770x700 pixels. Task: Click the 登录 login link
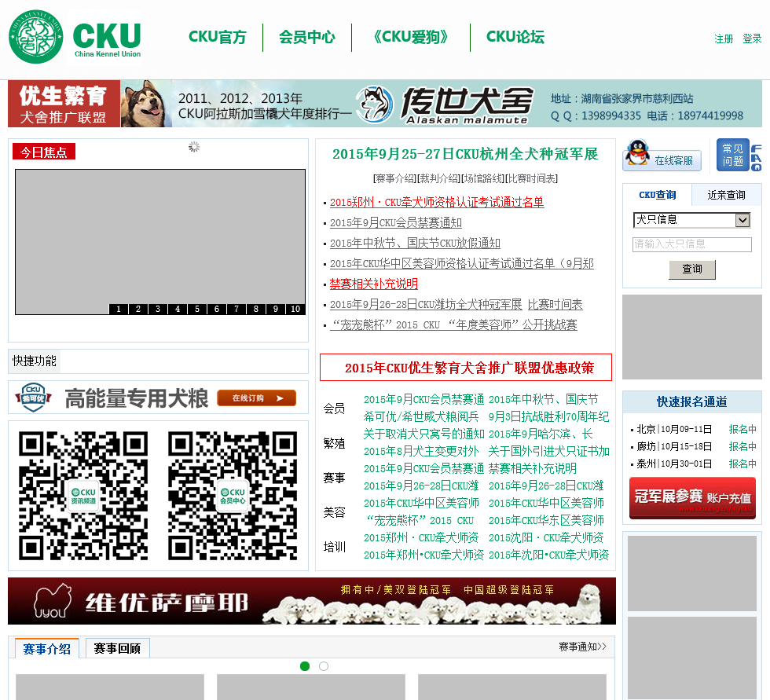[752, 38]
